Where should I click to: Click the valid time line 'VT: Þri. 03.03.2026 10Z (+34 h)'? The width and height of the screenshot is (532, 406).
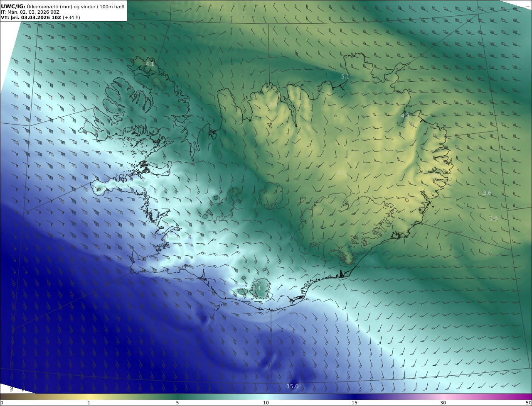[40, 17]
